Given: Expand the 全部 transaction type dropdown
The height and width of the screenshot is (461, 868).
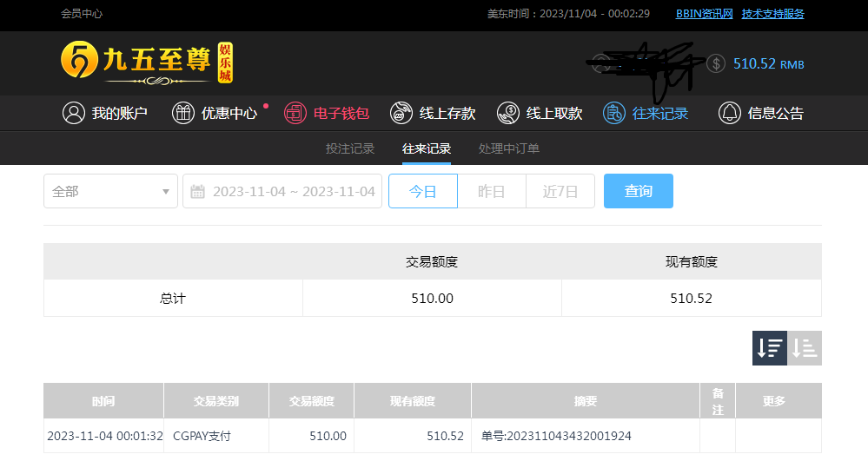Looking at the screenshot, I should click(110, 191).
